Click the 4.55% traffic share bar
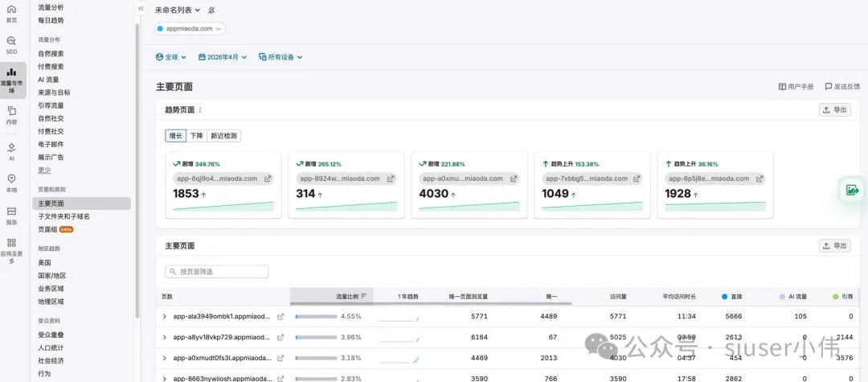The width and height of the screenshot is (868, 382). 316,317
